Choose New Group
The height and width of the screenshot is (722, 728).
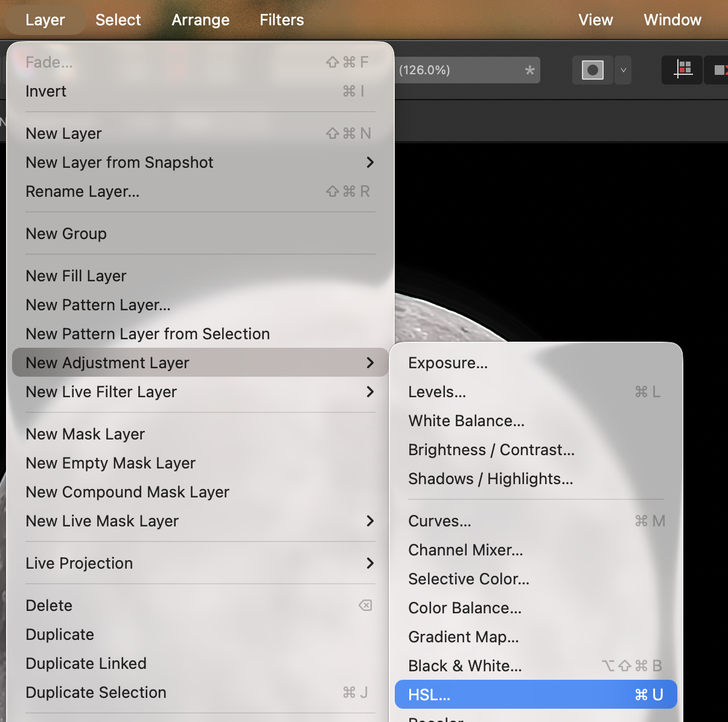[x=200, y=234]
